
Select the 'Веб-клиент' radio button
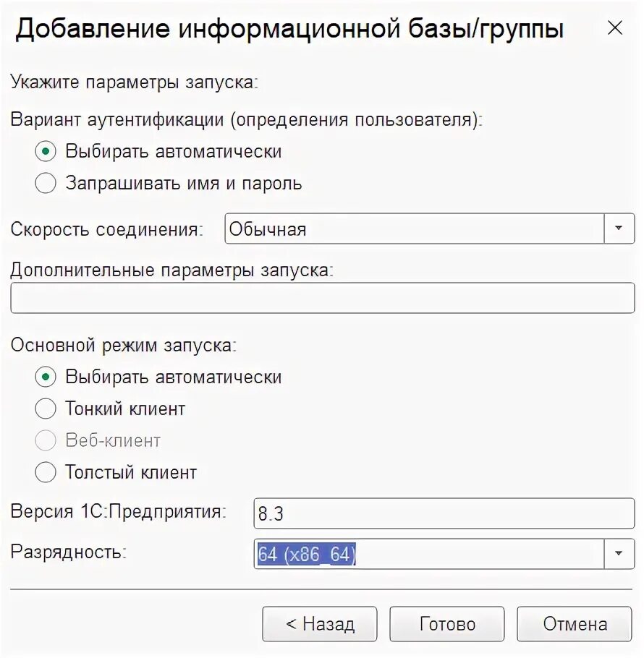[46, 441]
